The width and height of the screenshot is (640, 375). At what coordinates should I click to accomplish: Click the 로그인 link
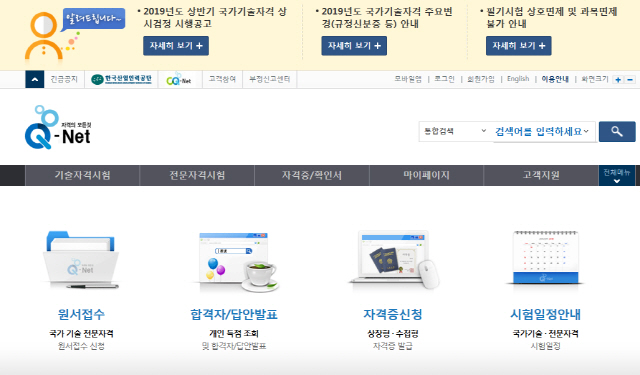[444, 79]
